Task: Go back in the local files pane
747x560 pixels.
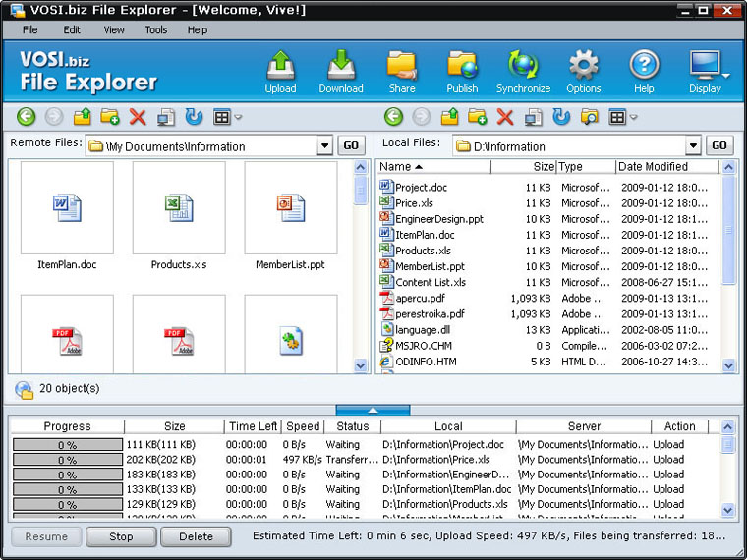Action: [x=393, y=117]
